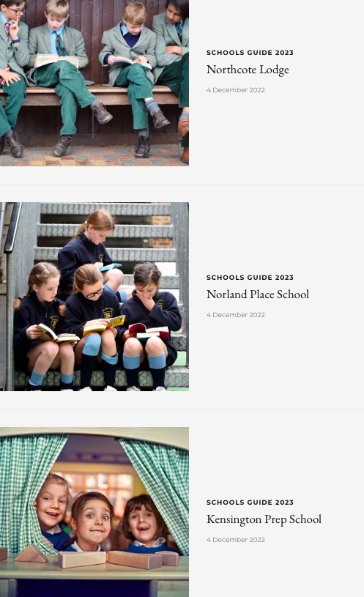Screen dimensions: 364x597
Task: Open the Kensington Prep School article title
Action: pyautogui.click(x=264, y=519)
